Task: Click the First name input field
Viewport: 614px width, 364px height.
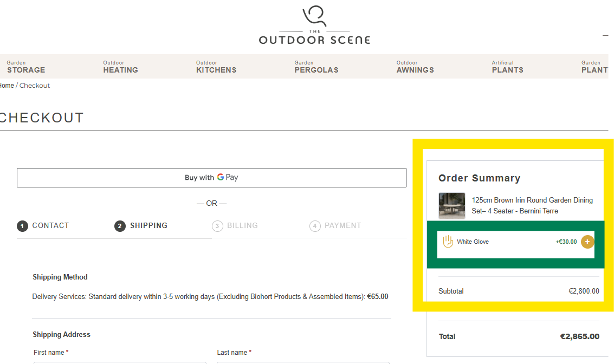Action: tap(119, 362)
